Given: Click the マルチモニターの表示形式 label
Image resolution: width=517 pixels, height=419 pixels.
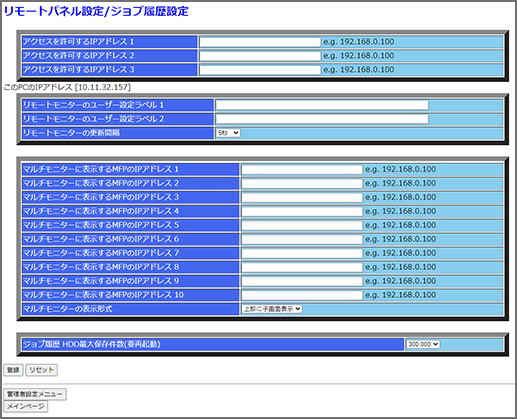Looking at the screenshot, I should pyautogui.click(x=67, y=309).
